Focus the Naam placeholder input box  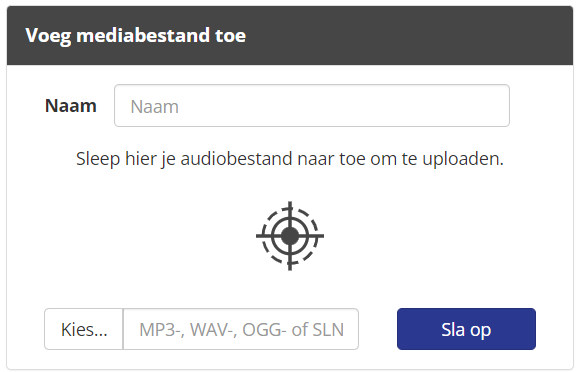click(x=312, y=106)
